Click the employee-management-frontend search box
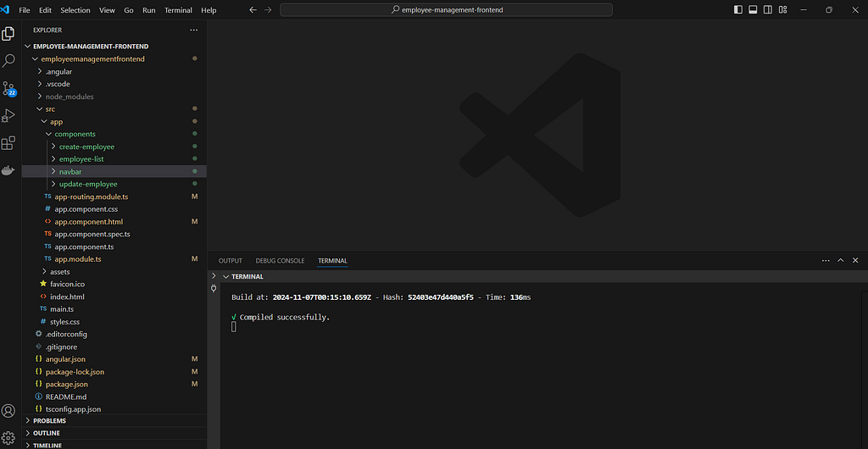This screenshot has width=868, height=449. (446, 10)
